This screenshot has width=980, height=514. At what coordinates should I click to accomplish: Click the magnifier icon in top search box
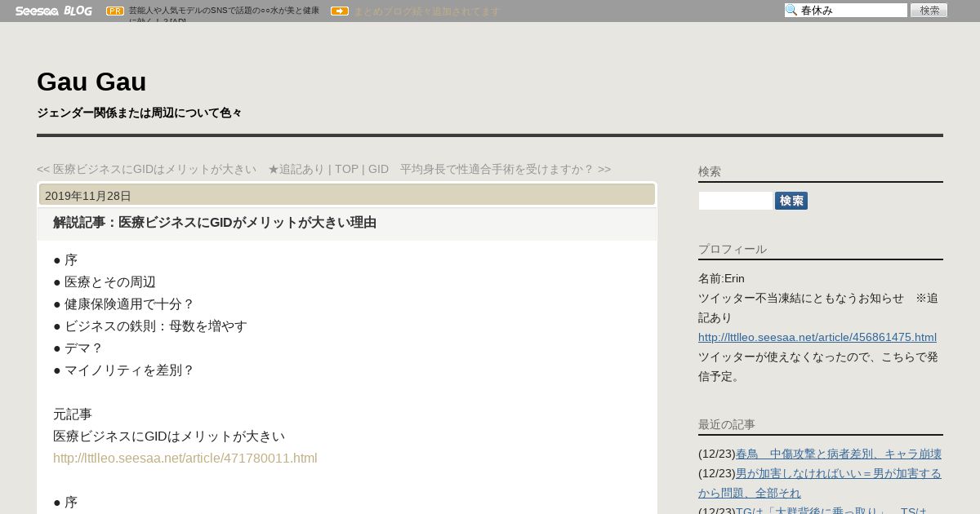pos(791,10)
